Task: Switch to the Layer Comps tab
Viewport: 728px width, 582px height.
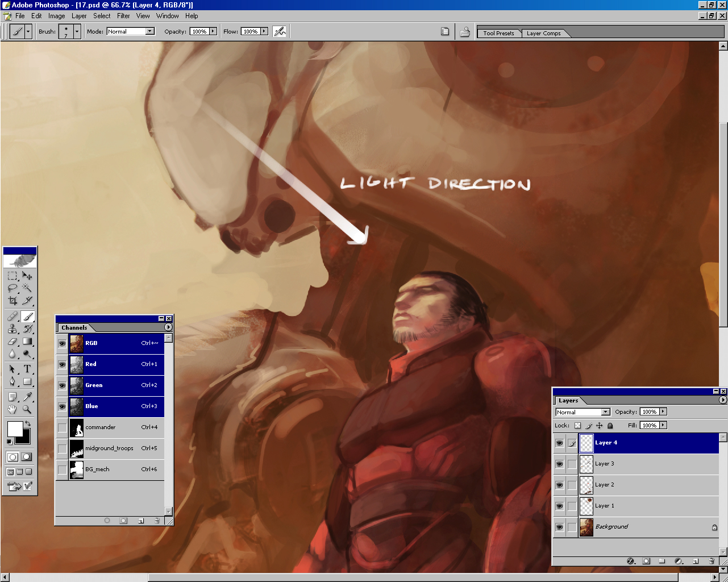Action: 543,34
